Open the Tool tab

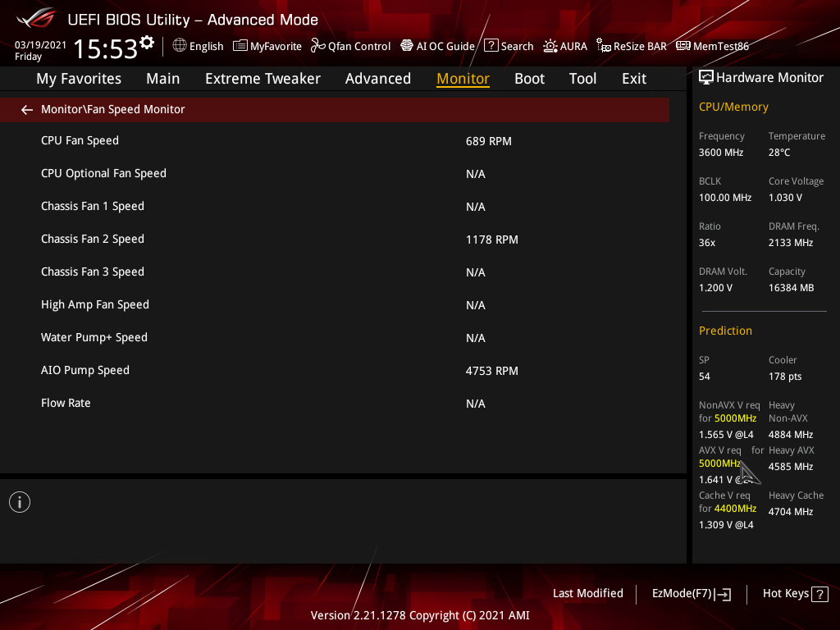(x=582, y=79)
